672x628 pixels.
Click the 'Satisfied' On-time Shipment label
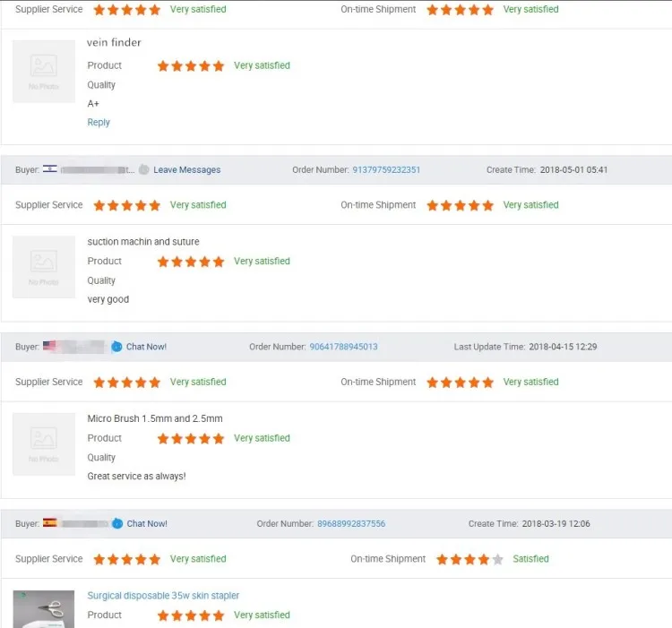click(x=530, y=559)
